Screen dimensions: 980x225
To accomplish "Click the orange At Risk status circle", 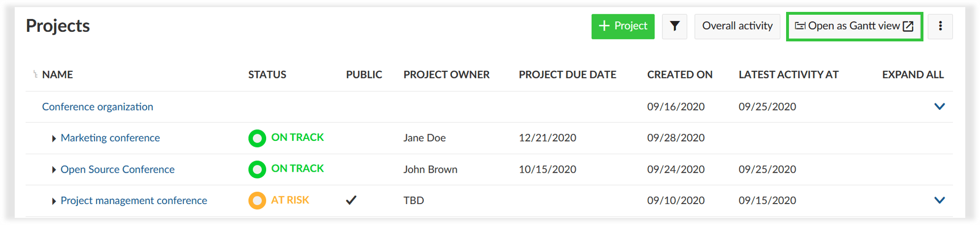I will point(257,201).
